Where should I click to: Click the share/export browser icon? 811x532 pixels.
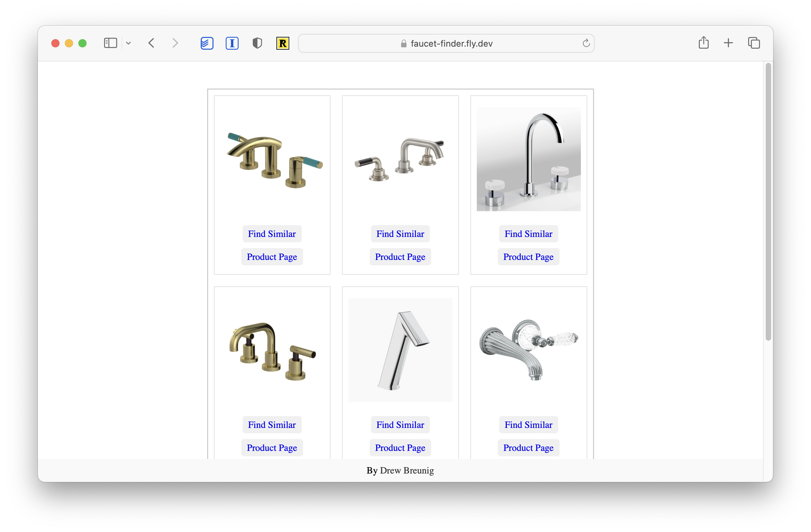pos(704,43)
